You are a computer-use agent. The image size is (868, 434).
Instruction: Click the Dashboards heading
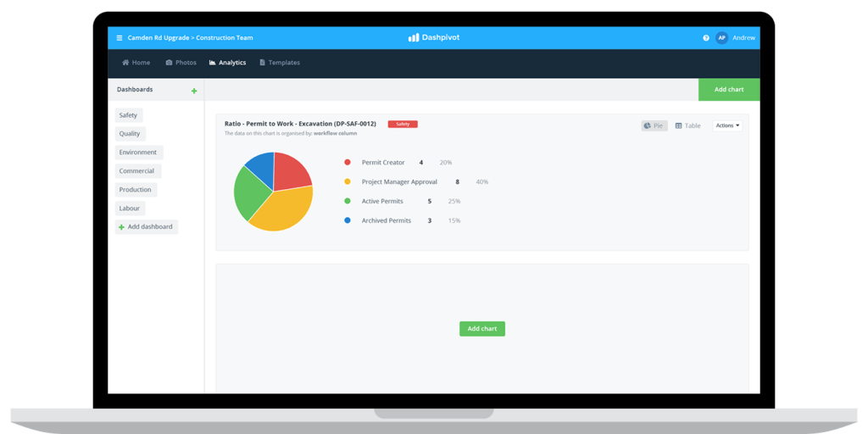135,89
